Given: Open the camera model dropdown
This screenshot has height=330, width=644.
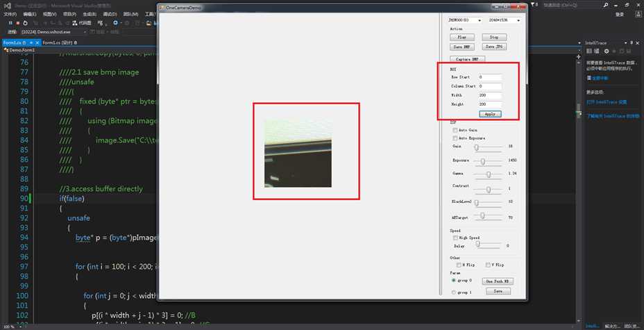Looking at the screenshot, I should coord(466,20).
